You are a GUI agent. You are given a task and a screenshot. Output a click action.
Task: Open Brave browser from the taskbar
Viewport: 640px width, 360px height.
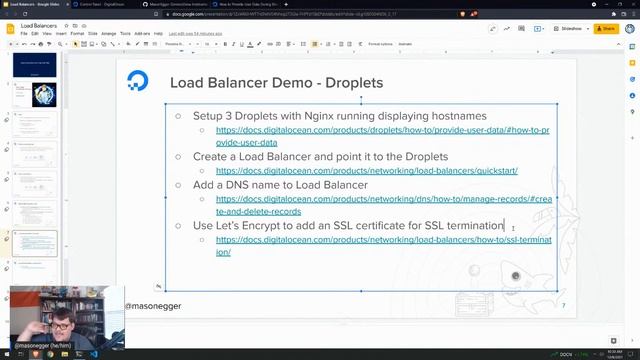tap(36, 354)
